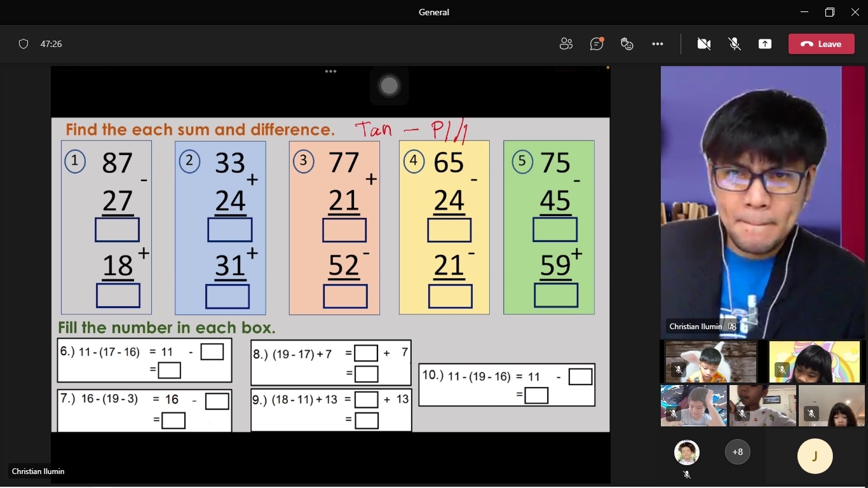
Task: Click the gray circle above the shared worksheet
Action: click(x=389, y=86)
